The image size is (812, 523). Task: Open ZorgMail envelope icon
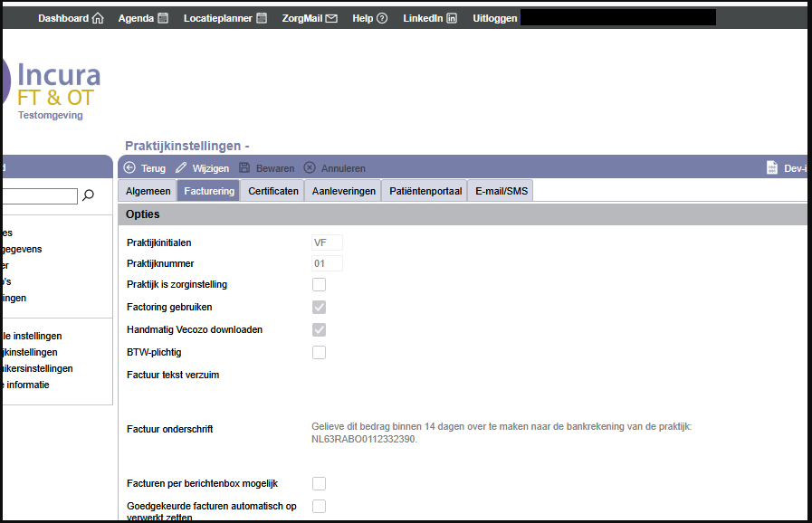coord(331,18)
